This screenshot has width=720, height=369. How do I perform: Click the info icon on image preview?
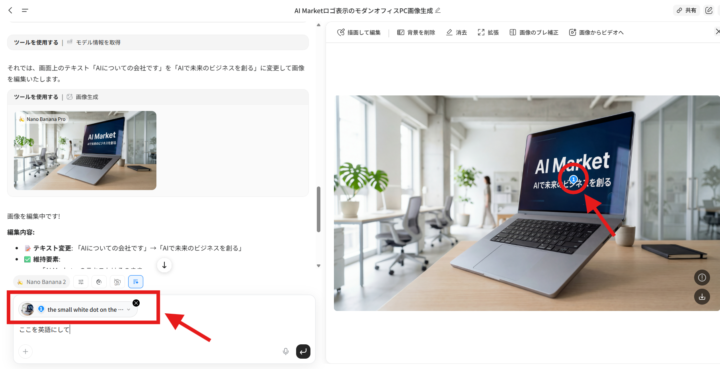702,277
